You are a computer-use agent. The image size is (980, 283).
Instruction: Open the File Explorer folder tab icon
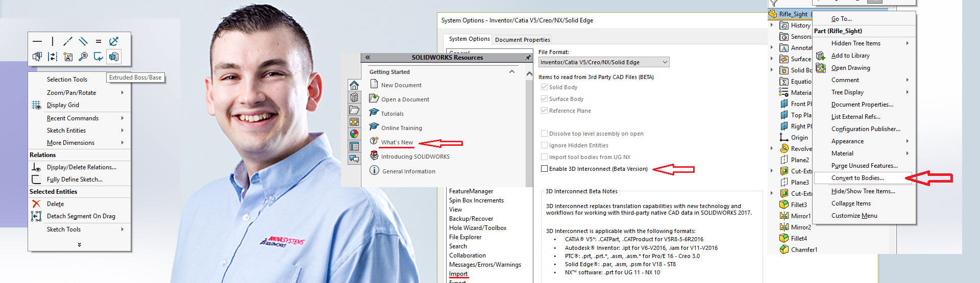(x=354, y=110)
